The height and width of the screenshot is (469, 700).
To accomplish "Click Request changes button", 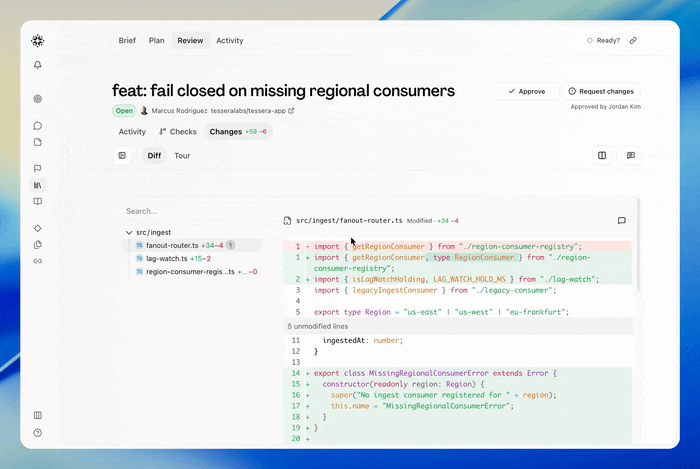I will [601, 91].
